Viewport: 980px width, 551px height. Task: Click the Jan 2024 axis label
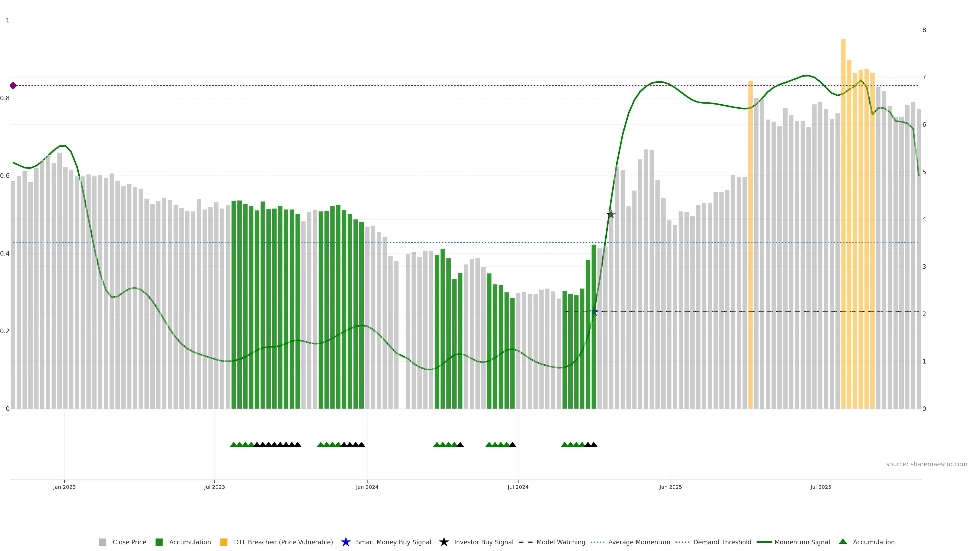point(367,487)
